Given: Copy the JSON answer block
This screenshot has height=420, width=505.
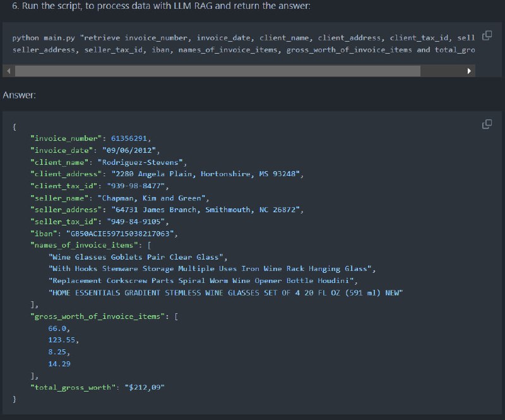Looking at the screenshot, I should coord(487,124).
